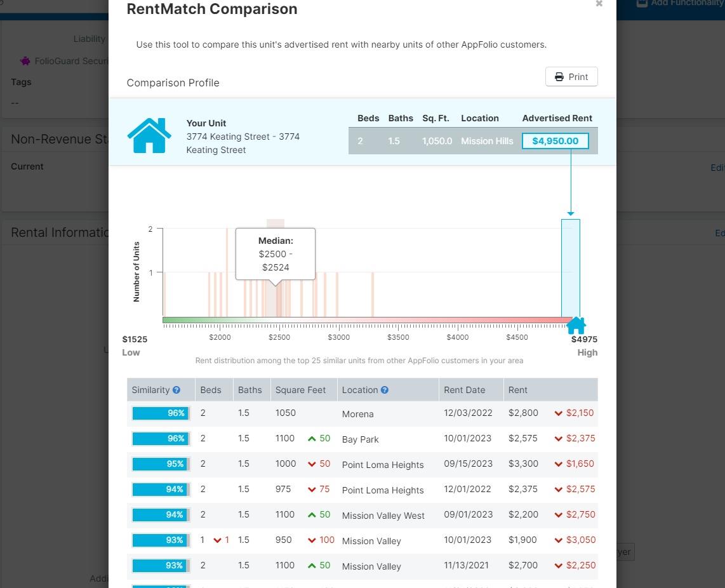The height and width of the screenshot is (588, 725).
Task: Click the red arrow beside 50 in the 95% row
Action: (312, 464)
